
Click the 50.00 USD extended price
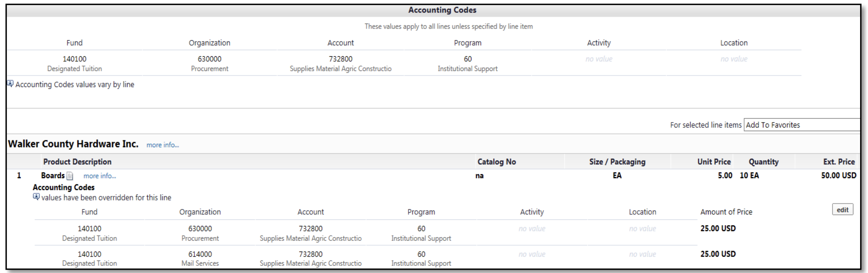(838, 176)
